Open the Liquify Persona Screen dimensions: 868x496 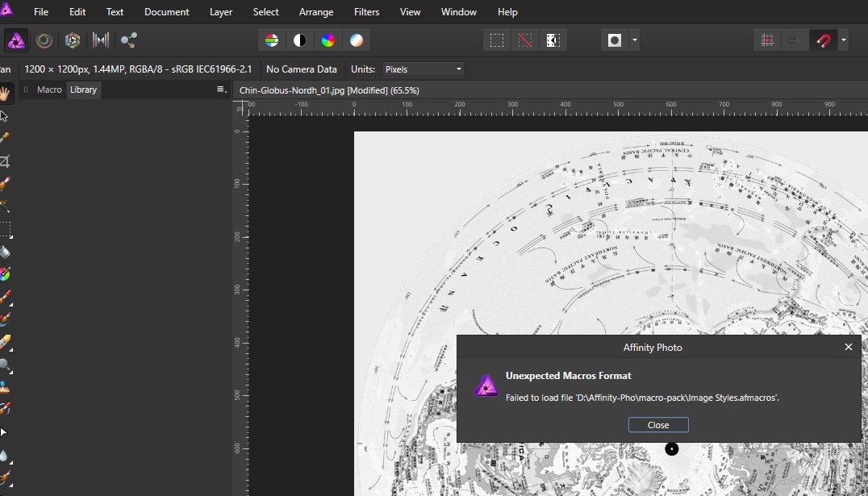[44, 40]
